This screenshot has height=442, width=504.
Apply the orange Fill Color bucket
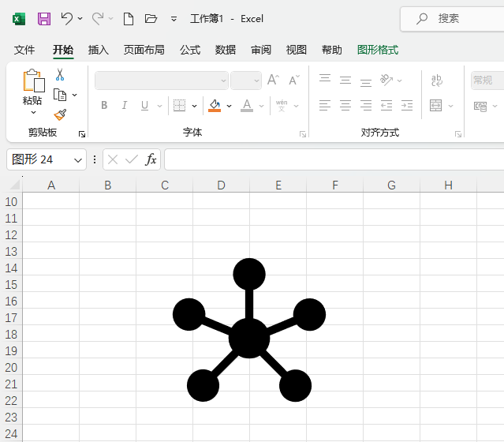pyautogui.click(x=215, y=106)
